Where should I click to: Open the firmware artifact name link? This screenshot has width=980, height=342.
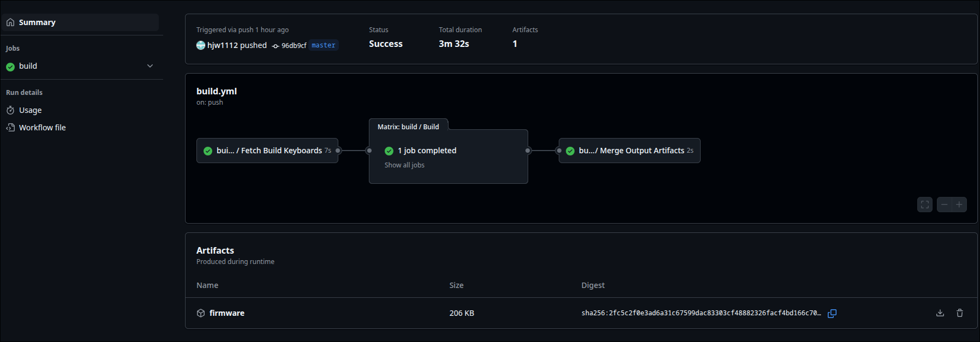tap(227, 313)
